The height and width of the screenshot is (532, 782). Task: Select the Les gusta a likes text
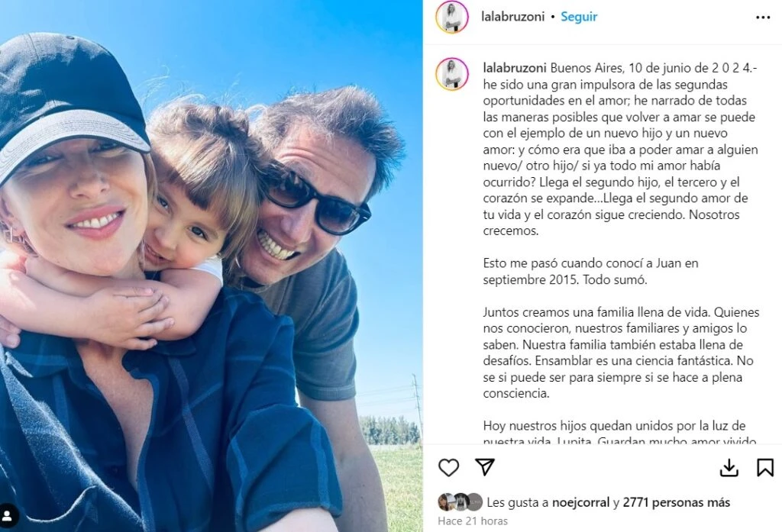pos(518,502)
